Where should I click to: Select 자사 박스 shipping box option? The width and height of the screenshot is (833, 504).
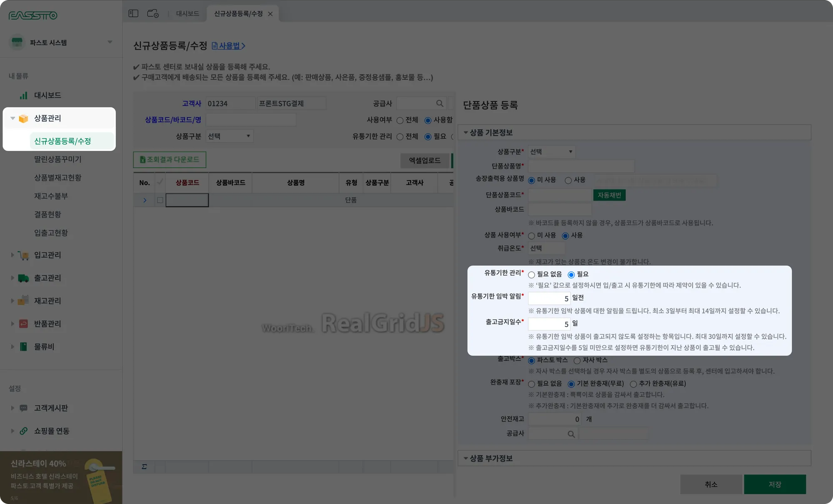click(577, 360)
